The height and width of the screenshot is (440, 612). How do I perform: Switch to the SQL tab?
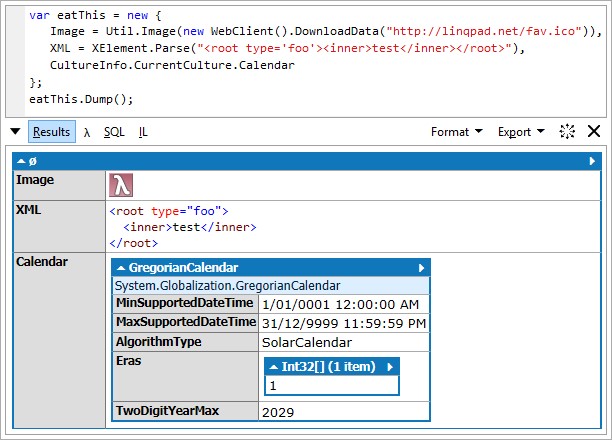pos(114,132)
